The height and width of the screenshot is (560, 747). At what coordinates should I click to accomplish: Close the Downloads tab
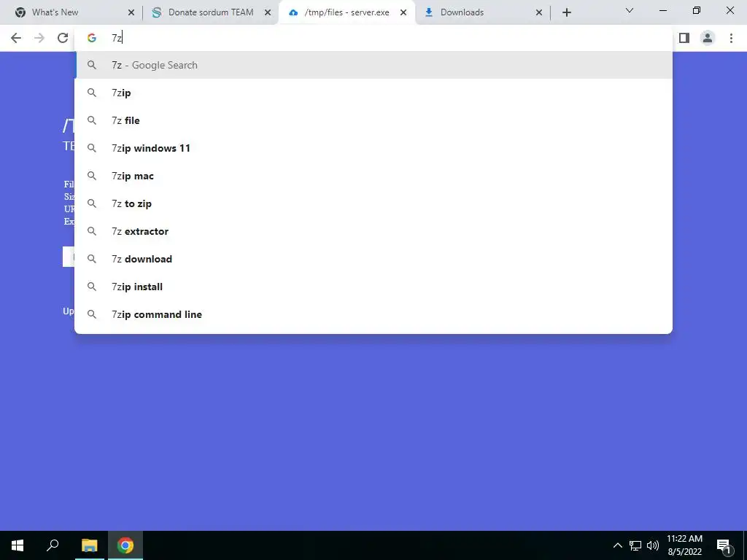pos(539,12)
